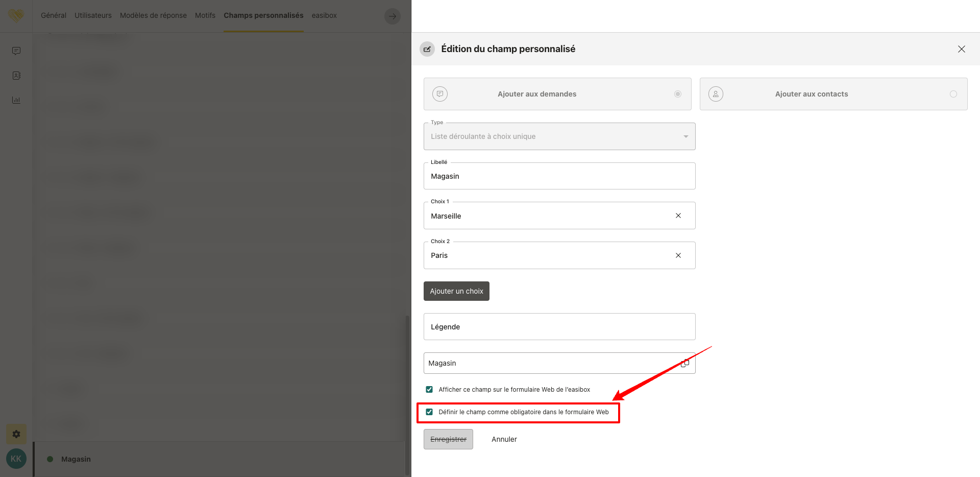
Task: Click the Ajouter un choix button
Action: tap(456, 291)
